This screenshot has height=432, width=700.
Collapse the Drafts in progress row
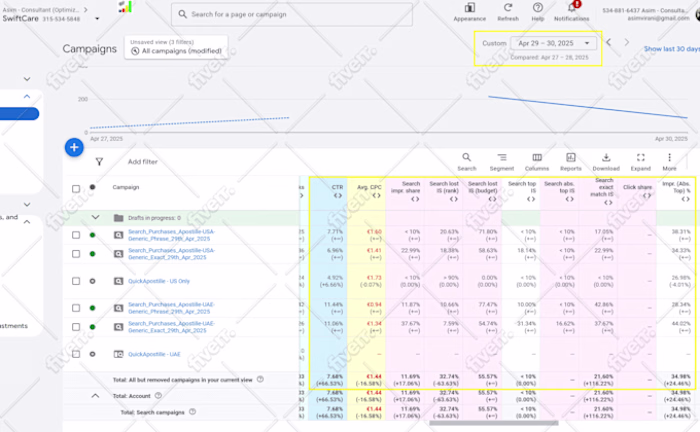pos(96,217)
